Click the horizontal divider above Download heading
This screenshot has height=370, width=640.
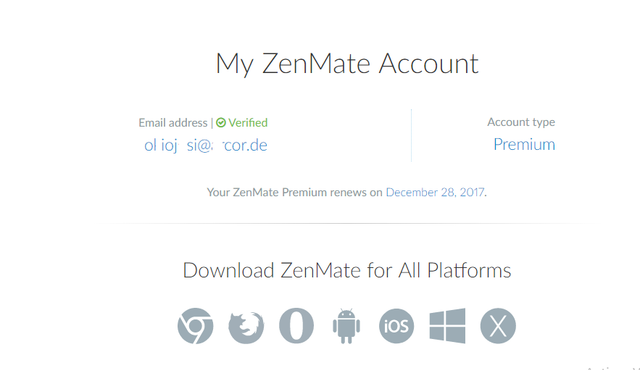[x=347, y=223]
